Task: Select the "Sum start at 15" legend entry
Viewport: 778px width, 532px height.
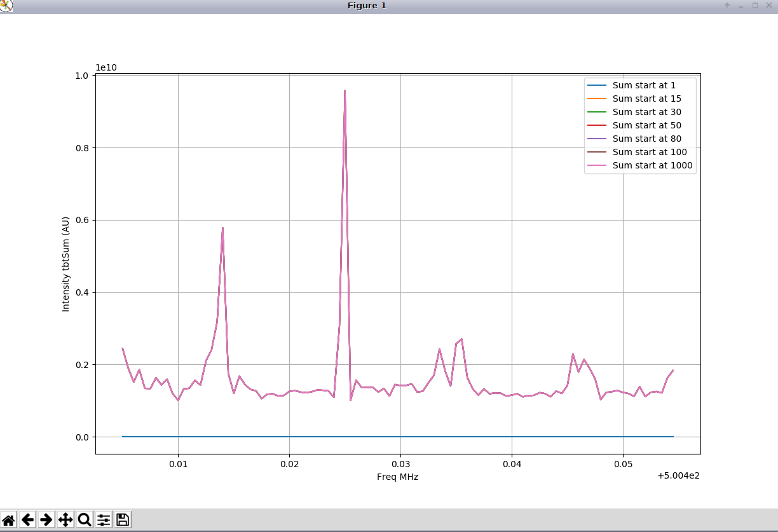Action: tap(646, 99)
